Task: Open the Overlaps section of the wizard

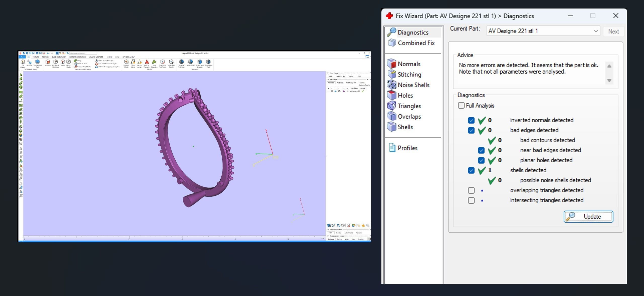Action: [x=409, y=117]
